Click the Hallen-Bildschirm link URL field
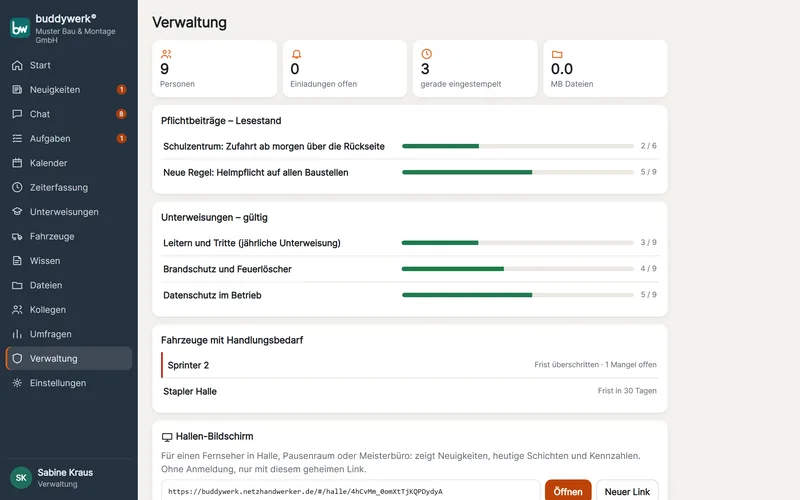Screen dimensions: 800x500 (351, 491)
